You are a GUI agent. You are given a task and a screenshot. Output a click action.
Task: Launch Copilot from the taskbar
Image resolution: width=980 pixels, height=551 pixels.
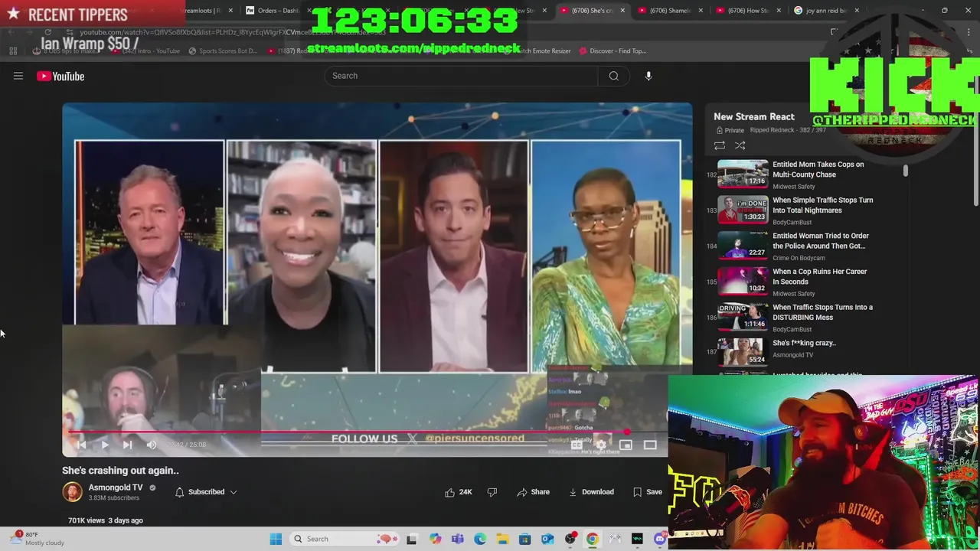435,539
